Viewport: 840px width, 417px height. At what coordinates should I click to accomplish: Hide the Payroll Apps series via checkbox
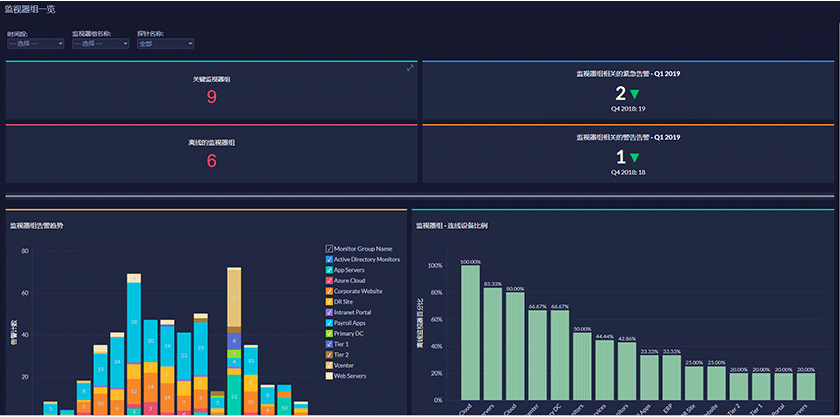point(329,323)
